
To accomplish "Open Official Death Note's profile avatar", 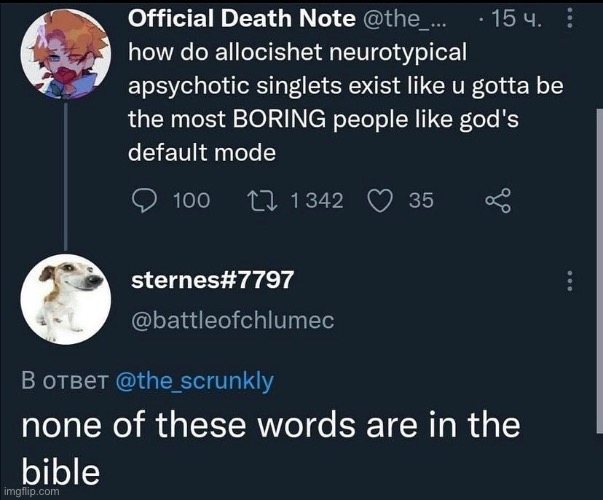I will click(x=65, y=52).
